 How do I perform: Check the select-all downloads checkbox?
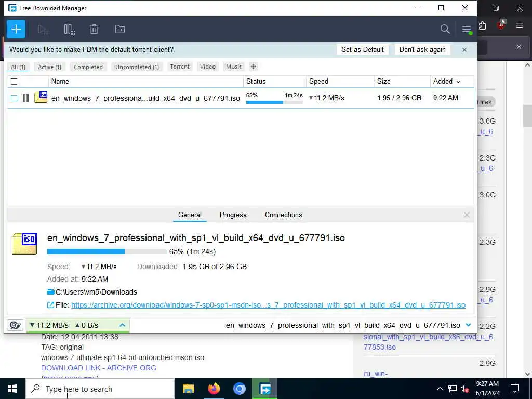14,82
